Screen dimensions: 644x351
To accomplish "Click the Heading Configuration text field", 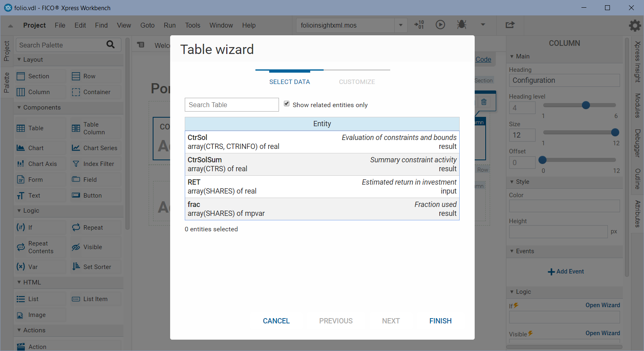I will point(564,80).
